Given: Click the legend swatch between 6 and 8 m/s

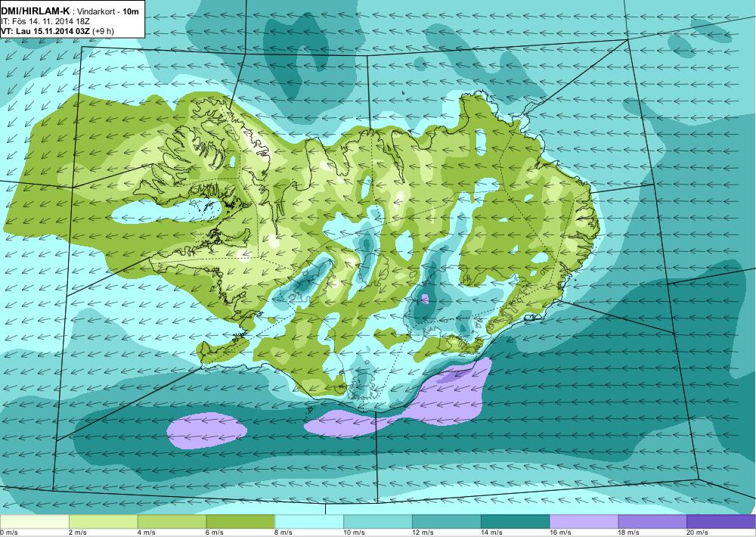Looking at the screenshot, I should click(x=240, y=522).
